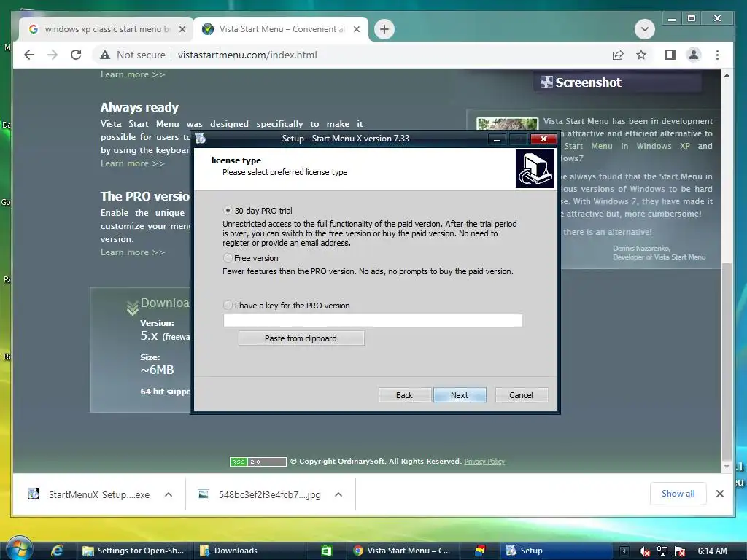Image resolution: width=747 pixels, height=560 pixels.
Task: Open a new browser tab
Action: (x=384, y=29)
